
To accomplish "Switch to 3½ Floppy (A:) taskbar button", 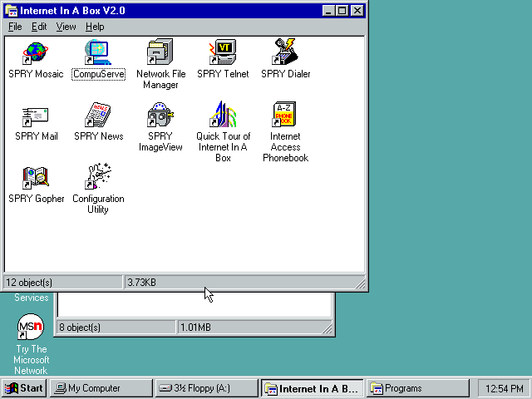I will 206,388.
